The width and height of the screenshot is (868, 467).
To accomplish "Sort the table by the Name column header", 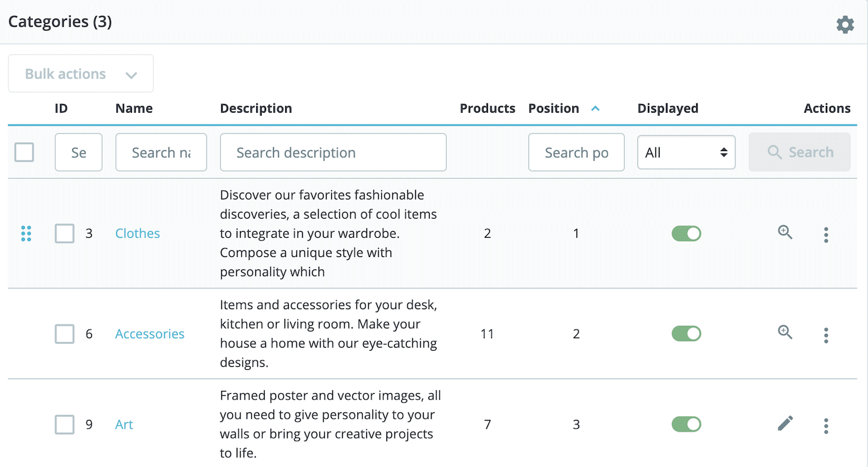I will (134, 108).
